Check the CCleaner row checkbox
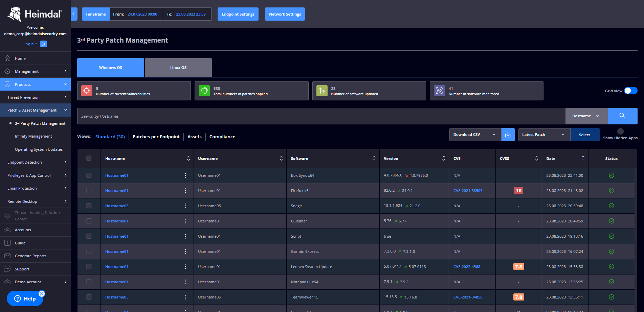The width and height of the screenshot is (644, 312). 89,221
